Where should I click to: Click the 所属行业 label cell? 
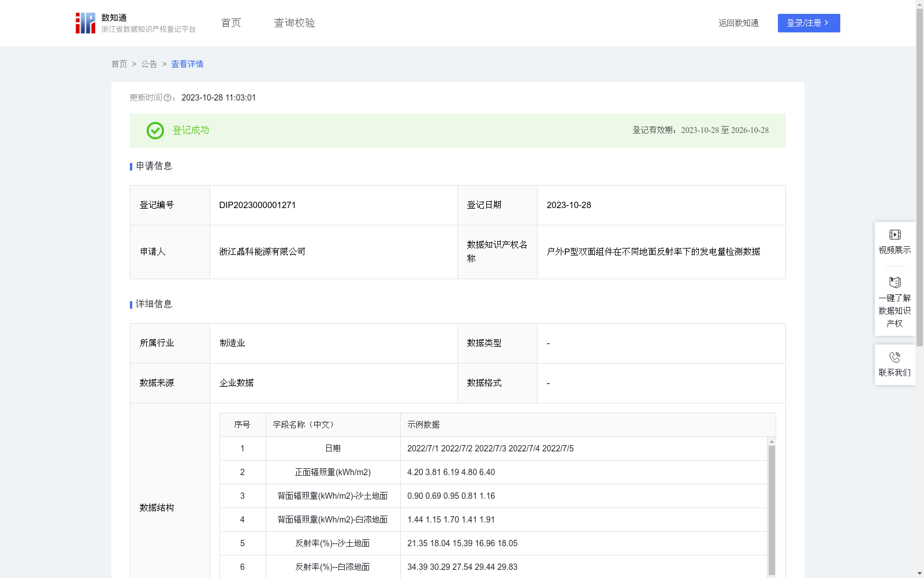(170, 343)
